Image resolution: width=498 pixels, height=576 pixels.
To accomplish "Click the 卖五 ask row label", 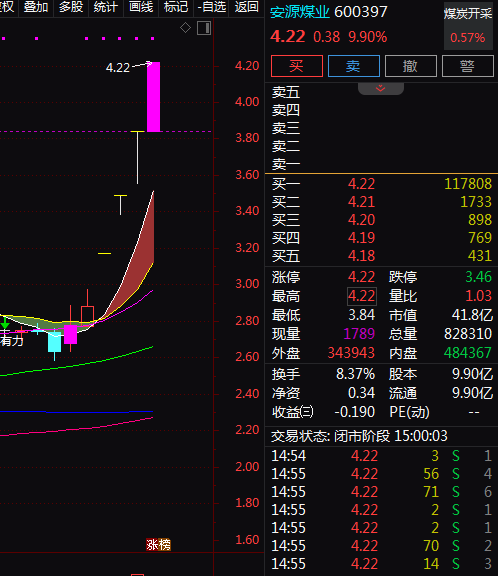I will point(286,92).
